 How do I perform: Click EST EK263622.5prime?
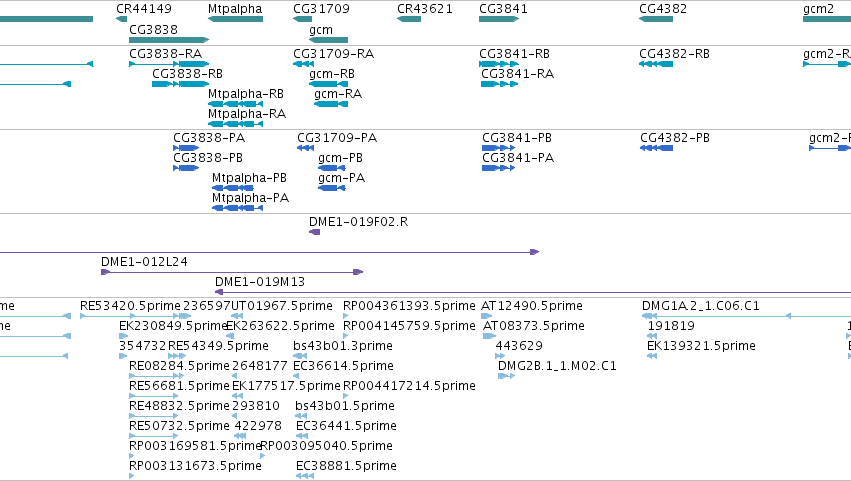point(280,326)
